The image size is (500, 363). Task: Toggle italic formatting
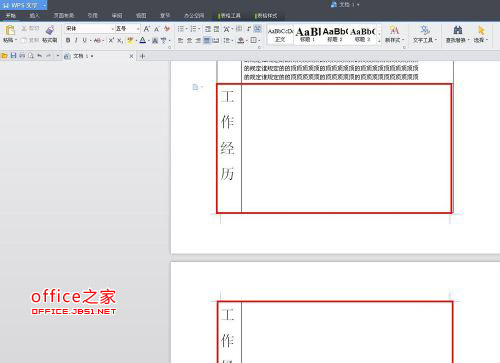click(76, 40)
